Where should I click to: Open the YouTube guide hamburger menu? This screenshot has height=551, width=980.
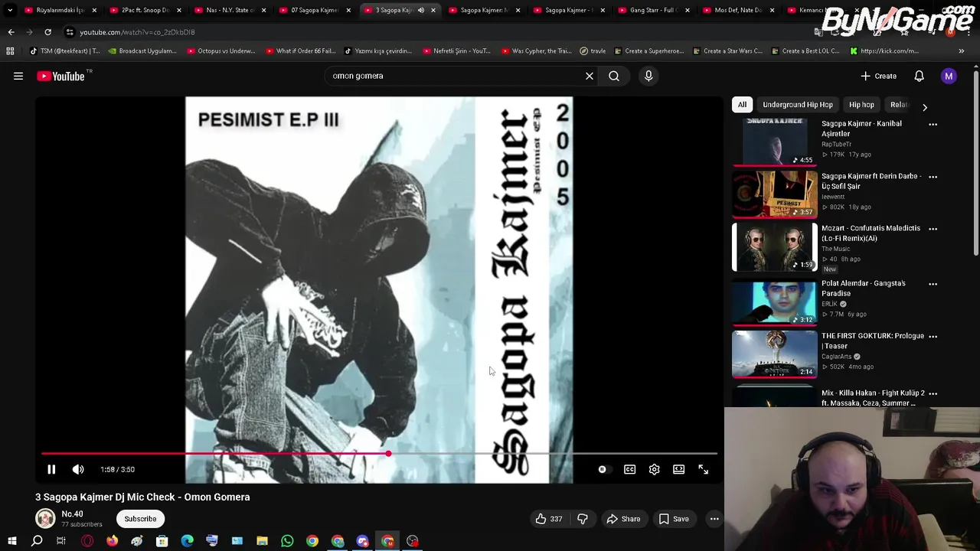click(x=18, y=76)
